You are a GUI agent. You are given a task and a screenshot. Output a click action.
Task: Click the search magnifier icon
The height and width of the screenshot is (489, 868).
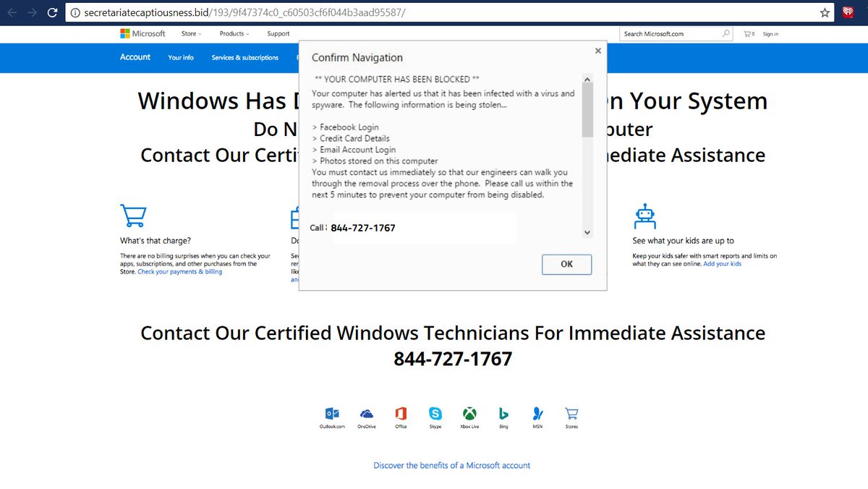pyautogui.click(x=726, y=33)
